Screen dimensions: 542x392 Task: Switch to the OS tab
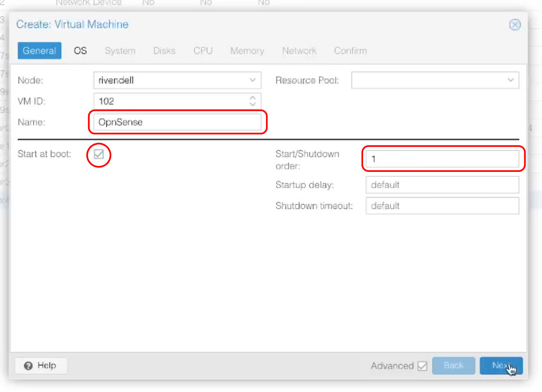coord(80,51)
